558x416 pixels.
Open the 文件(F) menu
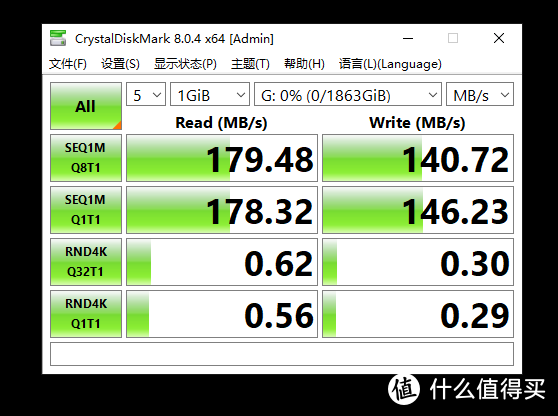click(68, 64)
